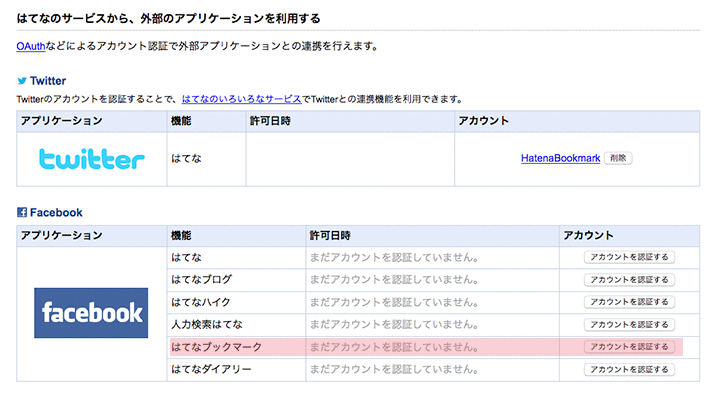Click the Twitter bird icon
The image size is (720, 400).
tap(22, 81)
